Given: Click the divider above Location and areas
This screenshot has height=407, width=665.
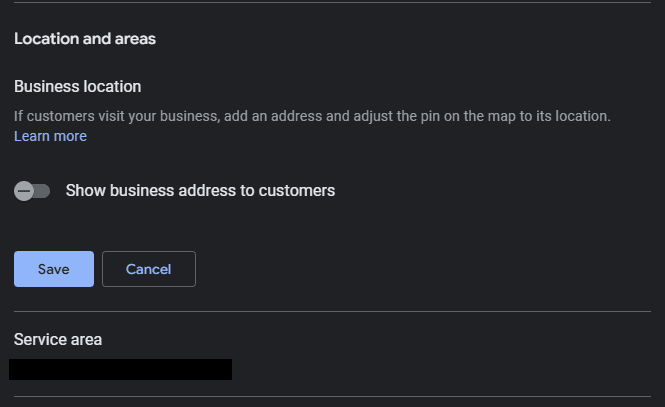Looking at the screenshot, I should pos(332,3).
